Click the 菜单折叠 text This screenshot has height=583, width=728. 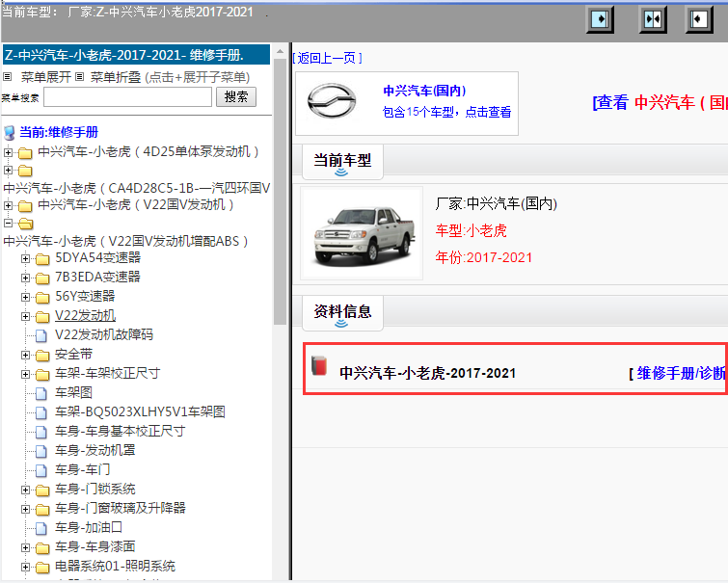click(x=116, y=77)
